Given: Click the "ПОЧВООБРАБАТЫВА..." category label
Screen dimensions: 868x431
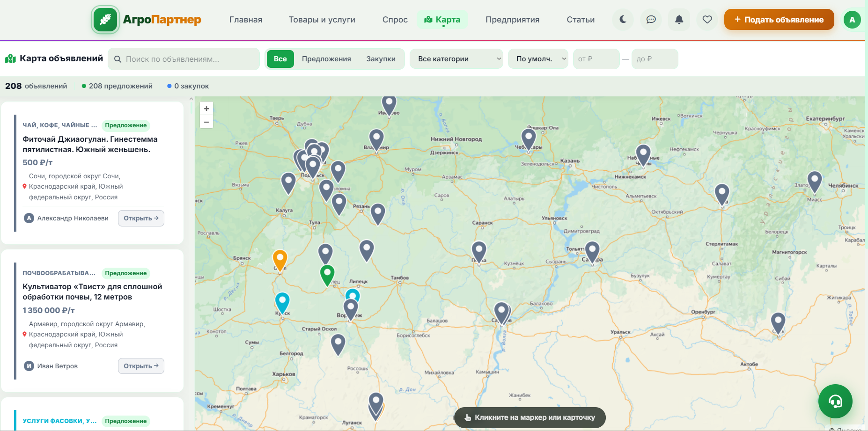Looking at the screenshot, I should pos(59,273).
